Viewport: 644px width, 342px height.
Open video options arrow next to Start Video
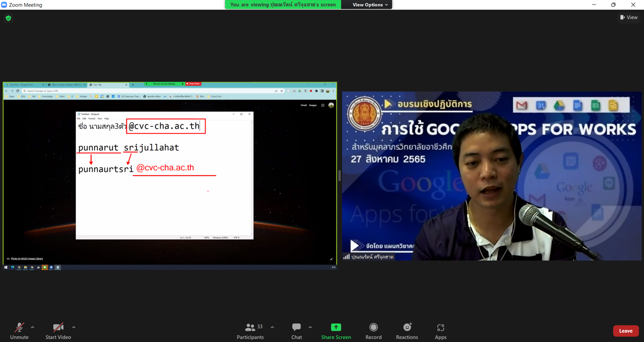[73, 327]
